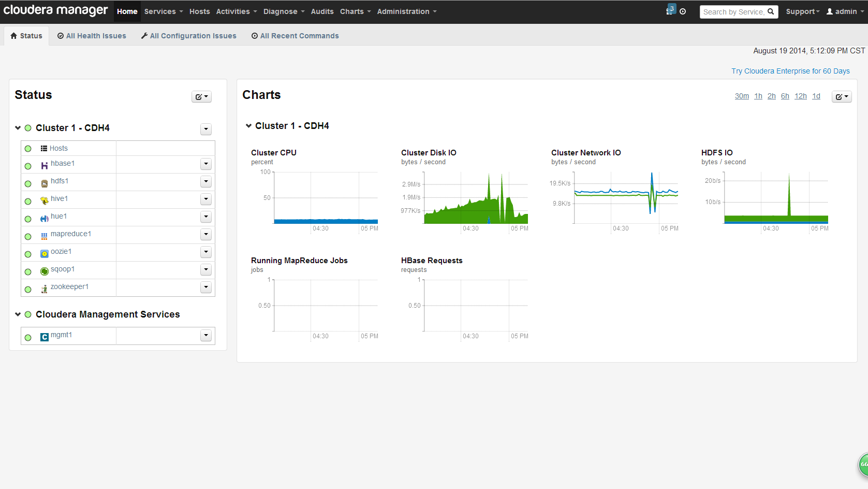Open the oozie1 service link
The height and width of the screenshot is (489, 868).
point(61,251)
